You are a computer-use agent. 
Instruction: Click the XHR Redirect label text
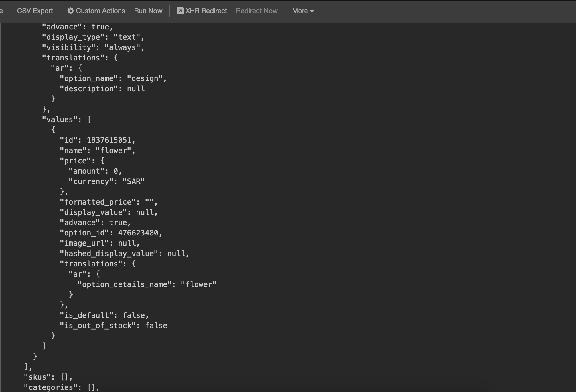206,11
